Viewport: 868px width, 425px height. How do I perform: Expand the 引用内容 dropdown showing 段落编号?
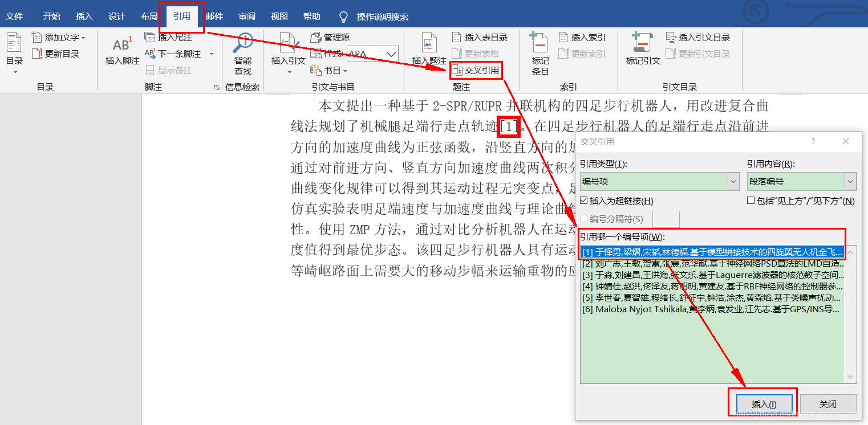click(850, 182)
